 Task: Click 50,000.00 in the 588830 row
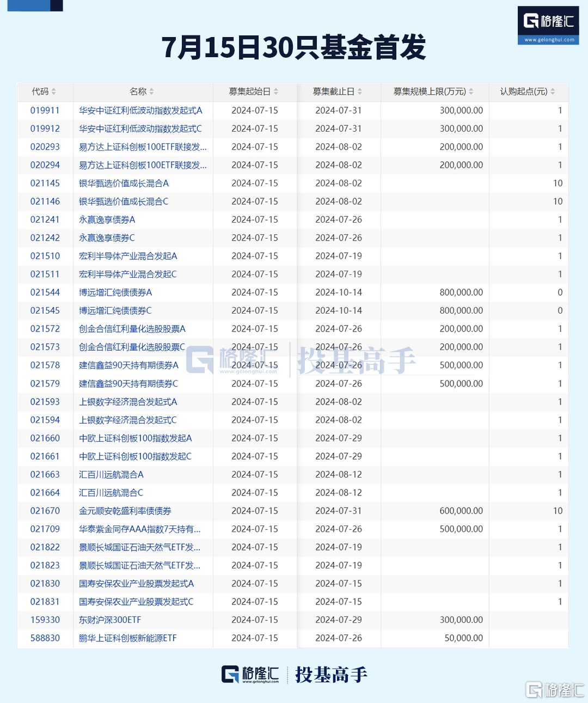point(464,638)
